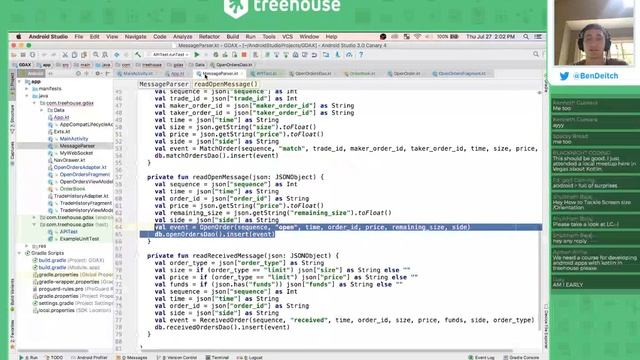The width and height of the screenshot is (640, 360).
Task: Click the Replace icon next to Find
Action: point(105,55)
